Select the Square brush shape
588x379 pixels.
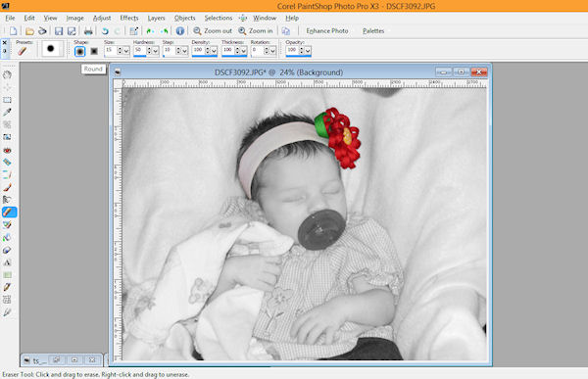coord(94,51)
